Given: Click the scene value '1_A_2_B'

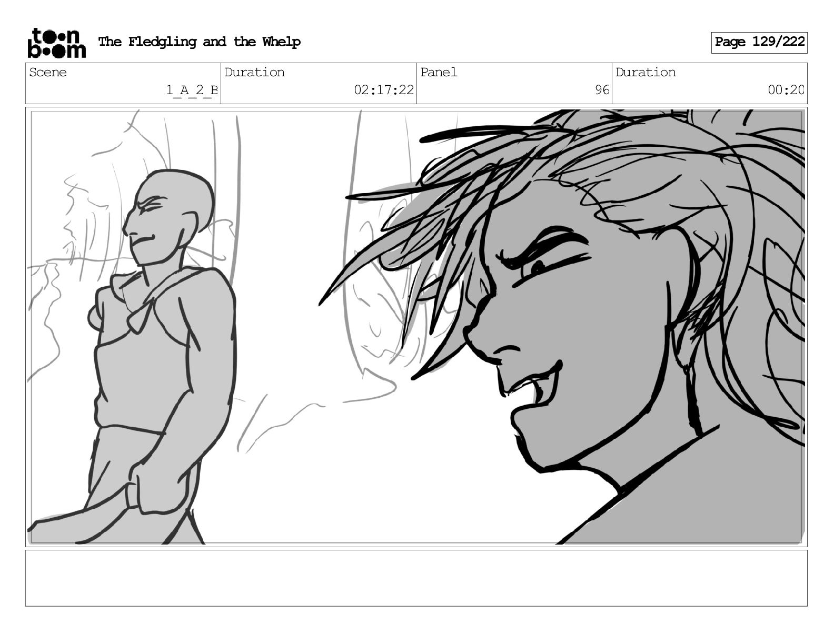Looking at the screenshot, I should (x=192, y=90).
